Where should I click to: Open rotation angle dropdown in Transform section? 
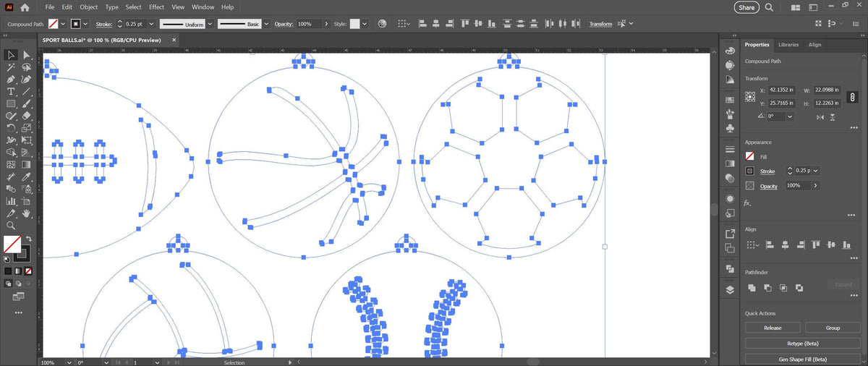(x=789, y=116)
